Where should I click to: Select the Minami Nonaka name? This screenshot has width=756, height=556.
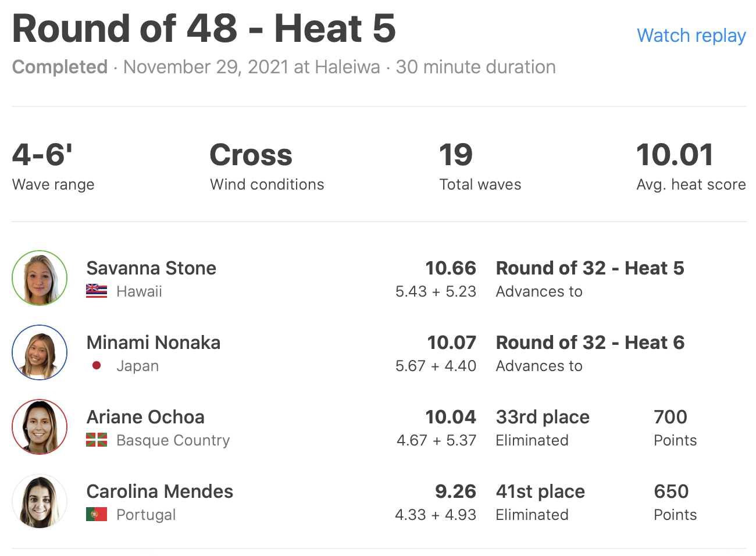click(154, 343)
